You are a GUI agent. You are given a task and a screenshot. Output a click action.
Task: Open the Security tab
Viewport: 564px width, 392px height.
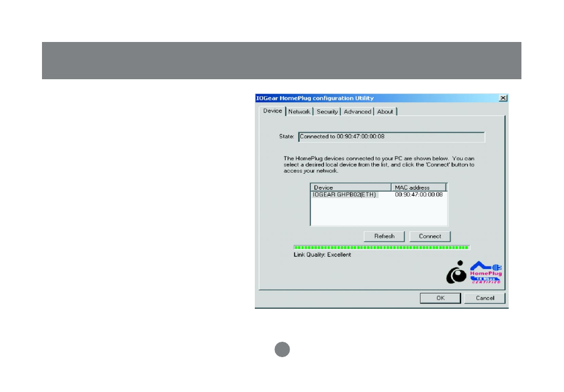pyautogui.click(x=327, y=112)
